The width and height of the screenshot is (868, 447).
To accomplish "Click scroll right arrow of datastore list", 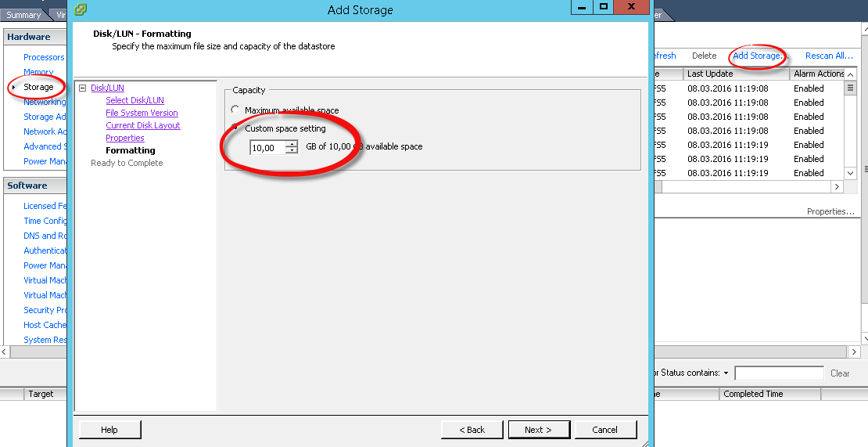I will click(x=837, y=186).
